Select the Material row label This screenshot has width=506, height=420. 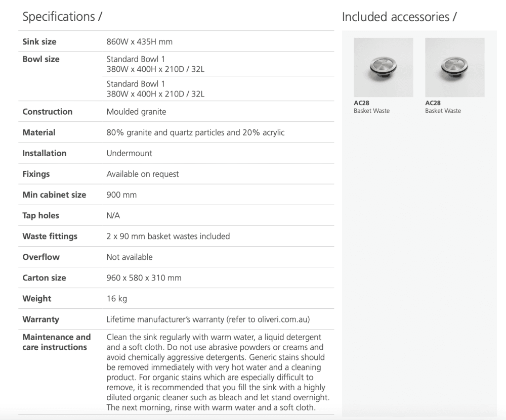39,132
